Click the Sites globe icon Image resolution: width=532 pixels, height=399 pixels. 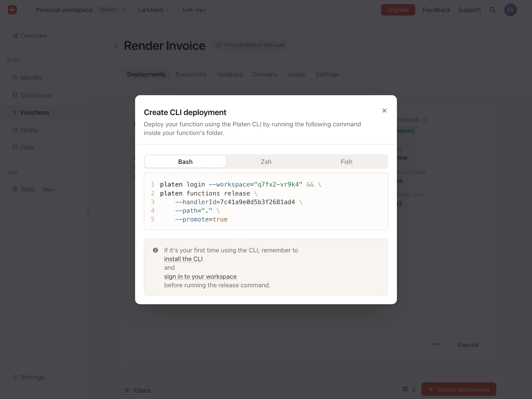point(15,189)
